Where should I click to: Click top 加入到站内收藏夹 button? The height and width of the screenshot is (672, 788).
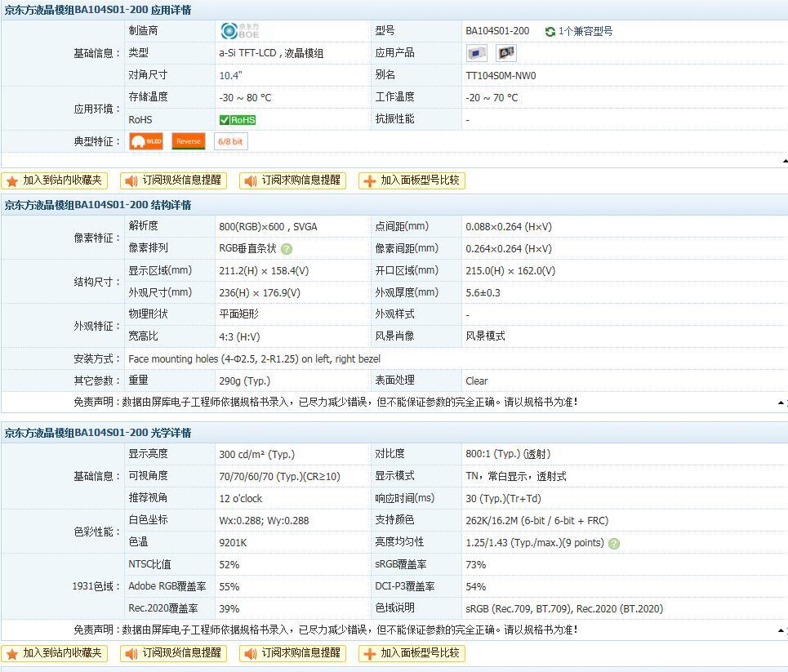tap(55, 180)
